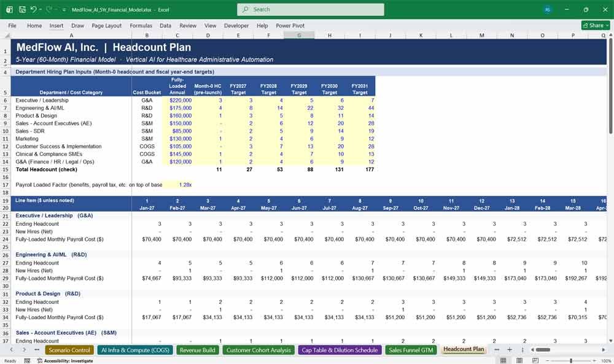Click Accessibility: Investigate status
Viewport: 614px width, 364px height.
tap(66, 360)
